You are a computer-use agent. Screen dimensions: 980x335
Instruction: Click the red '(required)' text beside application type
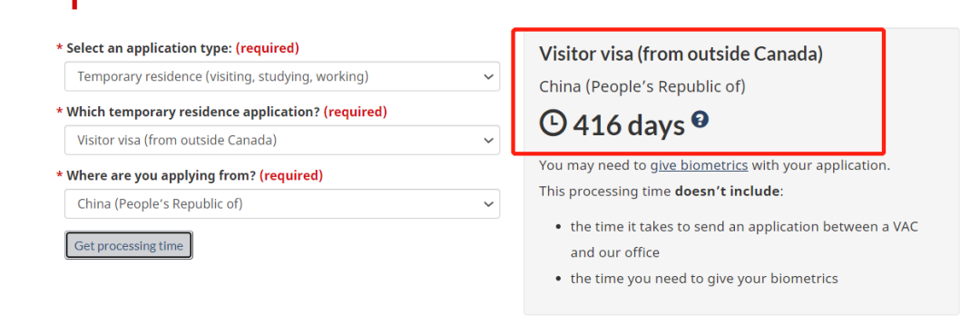coord(268,48)
